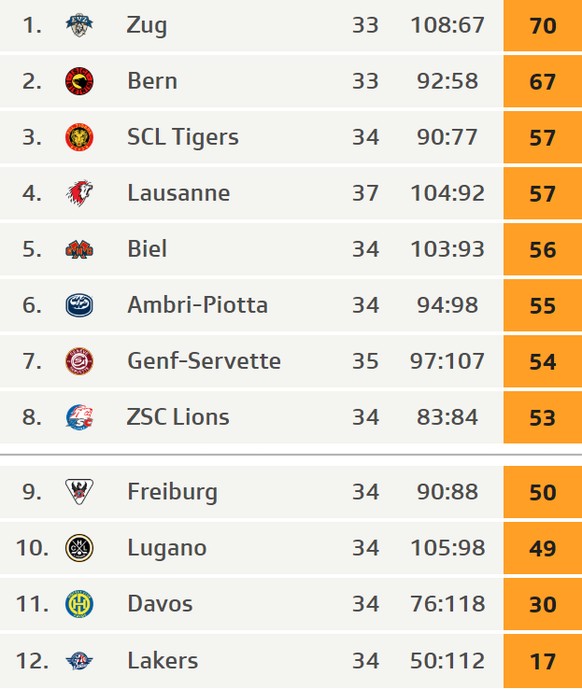Click the Lausanne lion logo
Screen dimensions: 582x689
point(80,193)
